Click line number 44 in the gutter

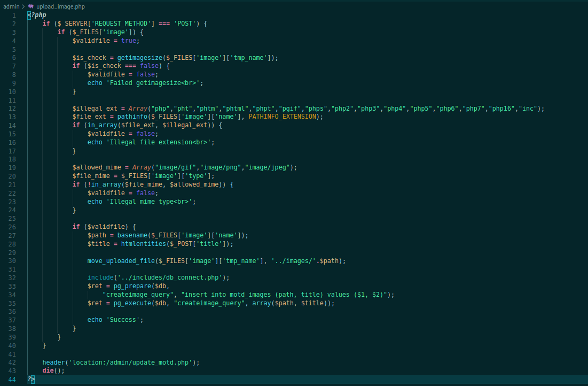coord(12,379)
